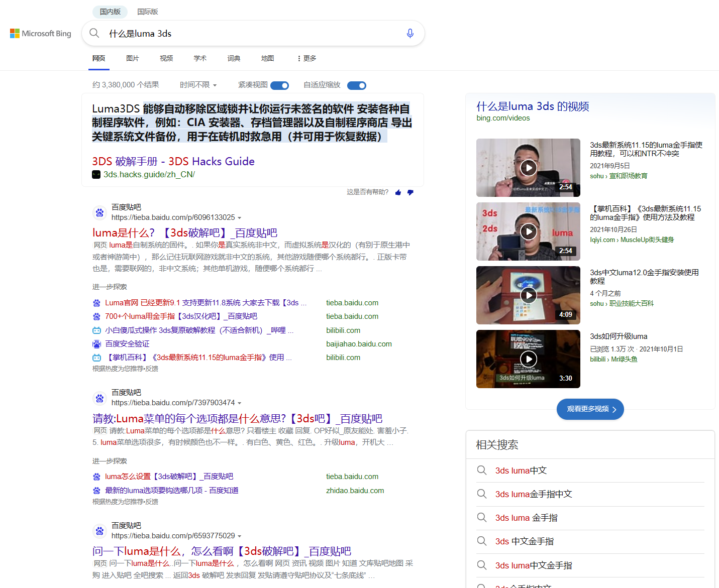Click paw icon beside 最新的luma选项 link

(x=96, y=491)
